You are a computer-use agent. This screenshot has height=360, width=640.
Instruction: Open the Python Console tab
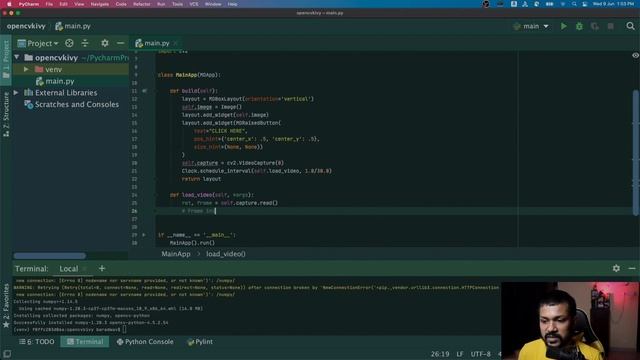tap(145, 342)
